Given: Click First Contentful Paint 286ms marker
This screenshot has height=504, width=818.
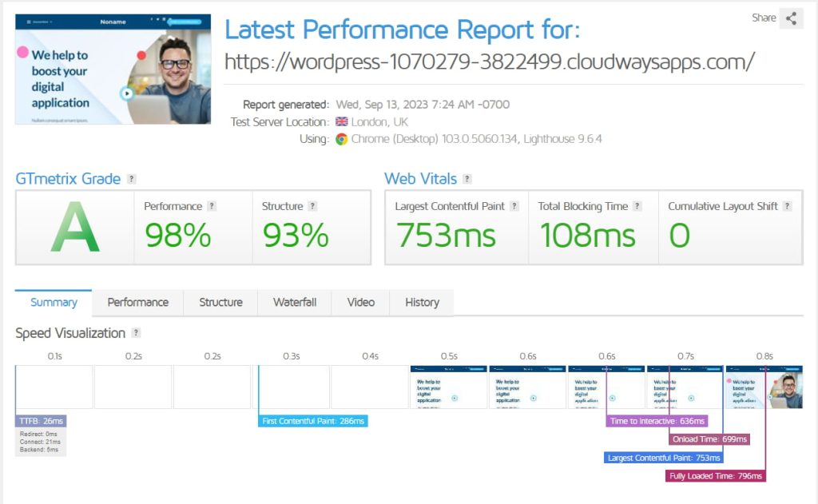Looking at the screenshot, I should click(x=313, y=421).
